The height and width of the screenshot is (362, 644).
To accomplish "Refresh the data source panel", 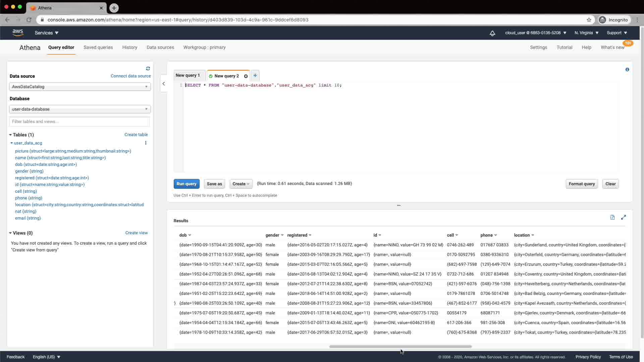I will [148, 68].
